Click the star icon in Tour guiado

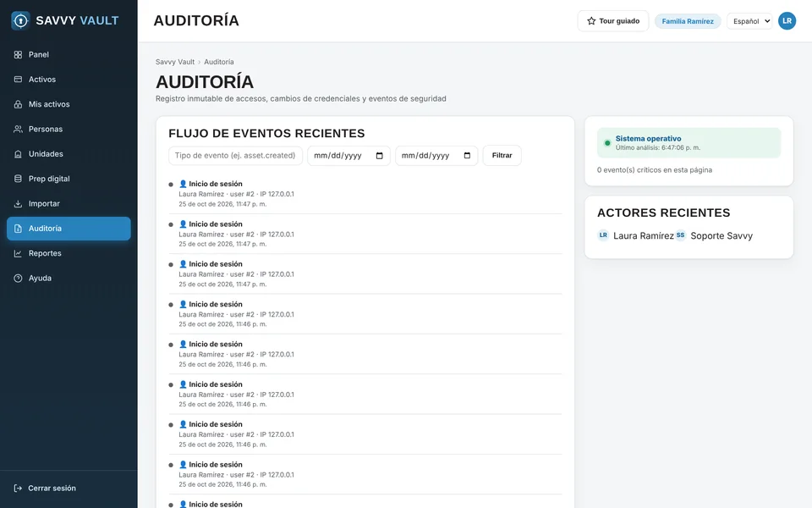(591, 21)
